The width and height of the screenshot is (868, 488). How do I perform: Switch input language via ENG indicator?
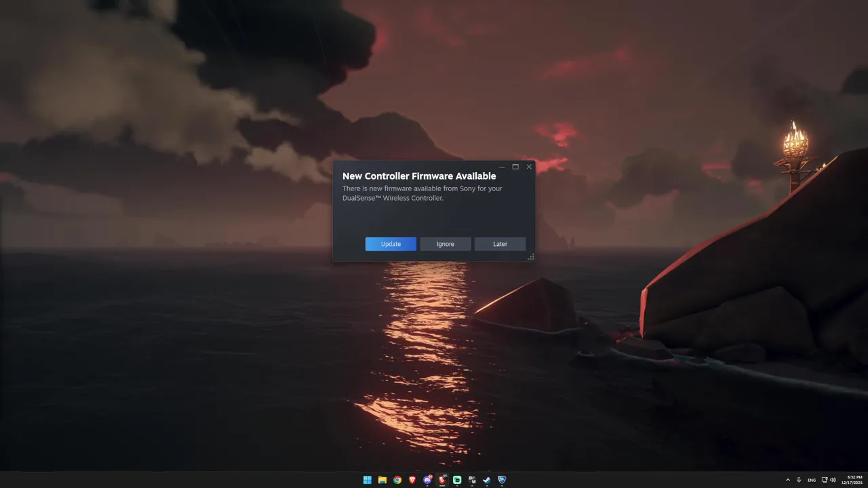tap(812, 480)
